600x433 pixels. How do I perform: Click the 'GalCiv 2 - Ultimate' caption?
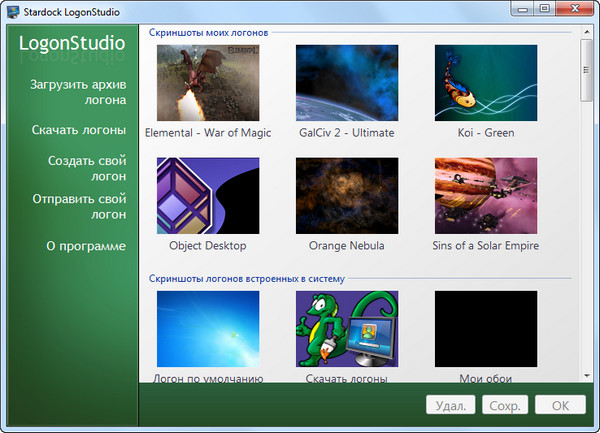[x=347, y=133]
